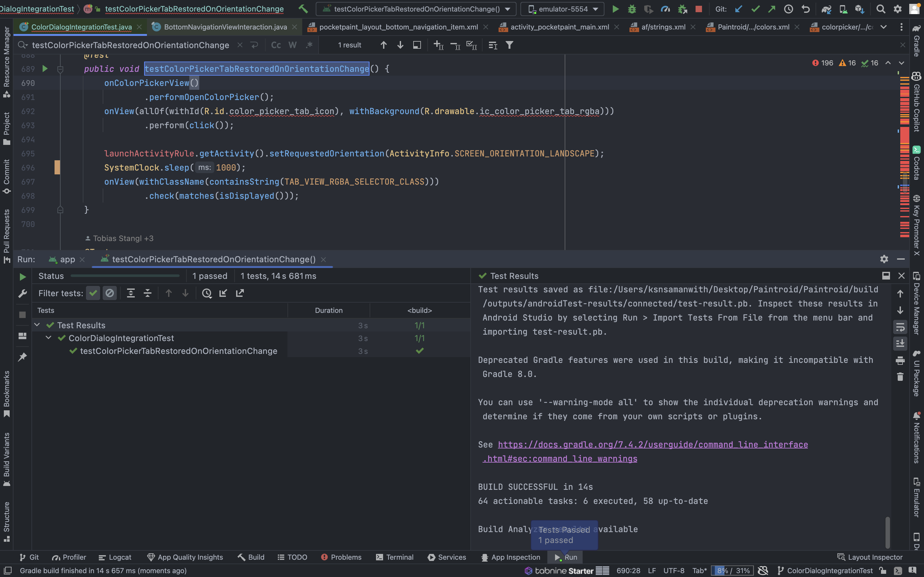This screenshot has width=924, height=577.
Task: Run test from line 689 gutter icon
Action: pyautogui.click(x=45, y=69)
